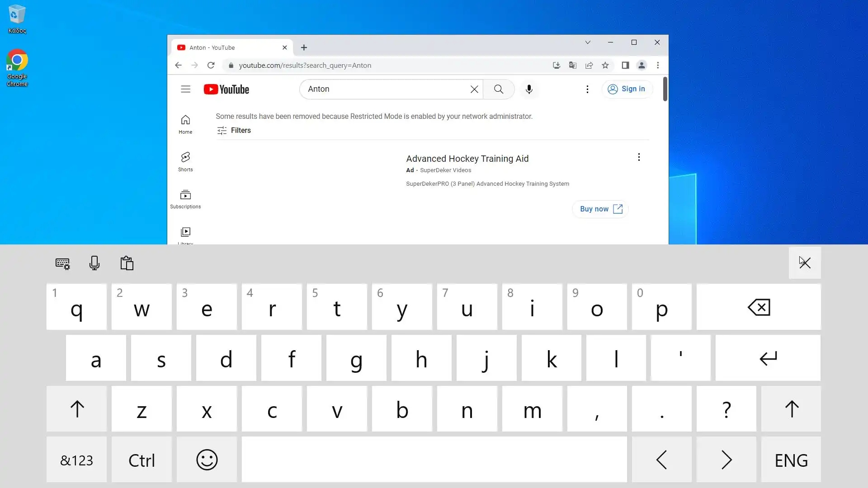Viewport: 868px width, 488px height.
Task: Click the YouTube voice search microphone
Action: (529, 89)
